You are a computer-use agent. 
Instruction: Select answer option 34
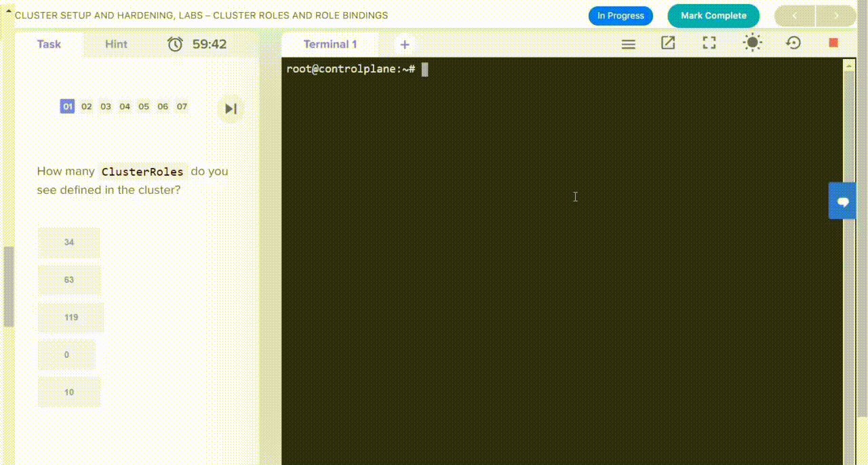click(x=68, y=242)
